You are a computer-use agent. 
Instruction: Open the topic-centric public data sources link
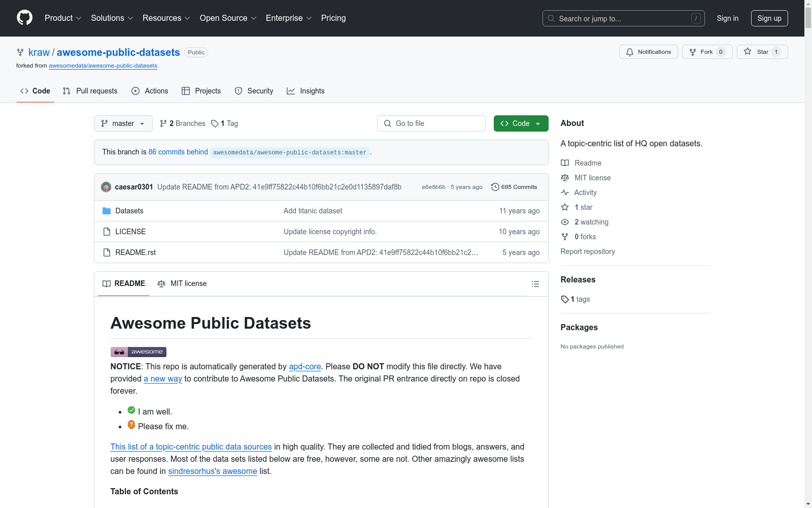[x=191, y=447]
